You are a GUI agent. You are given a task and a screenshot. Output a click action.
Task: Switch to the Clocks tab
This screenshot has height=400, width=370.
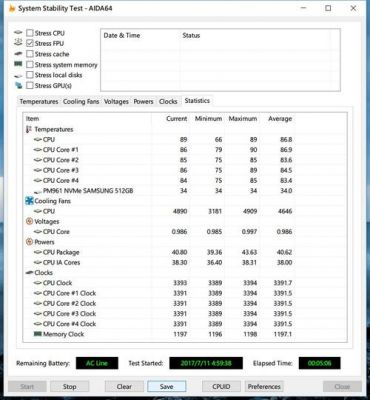coord(168,101)
